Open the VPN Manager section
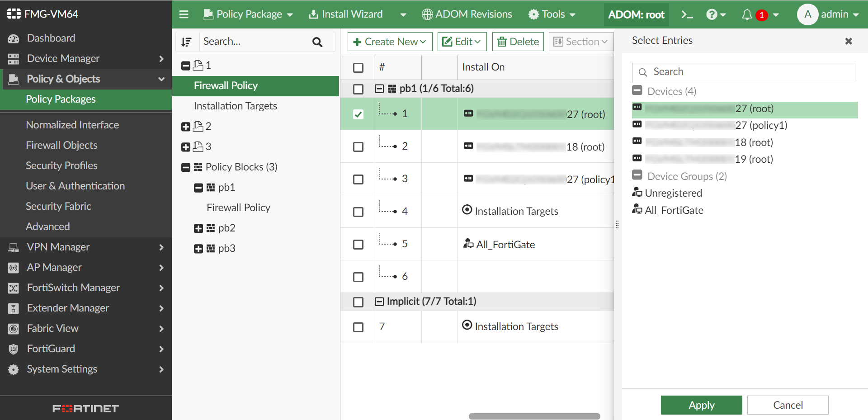This screenshot has width=868, height=420. 58,247
